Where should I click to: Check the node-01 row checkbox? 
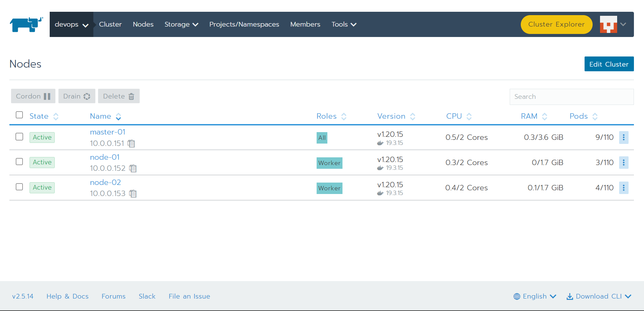point(19,162)
